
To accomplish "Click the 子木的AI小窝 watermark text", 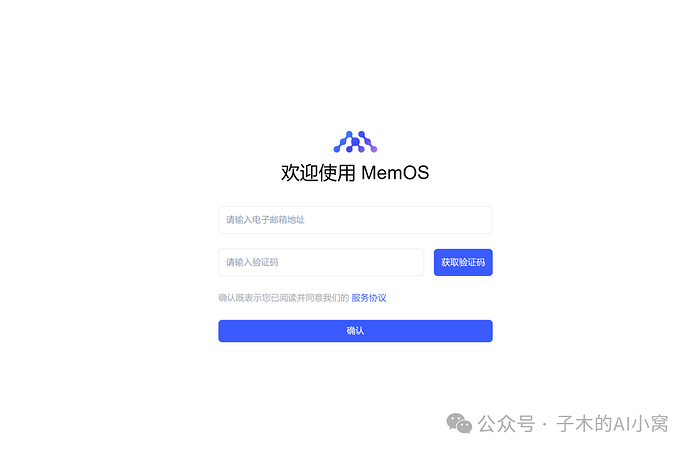I will pos(612,424).
